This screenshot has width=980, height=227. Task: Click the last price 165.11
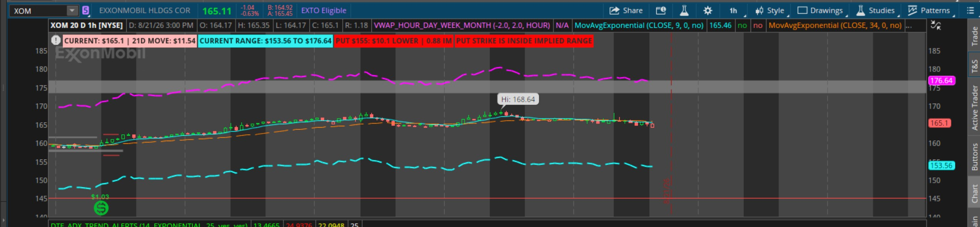coord(217,11)
